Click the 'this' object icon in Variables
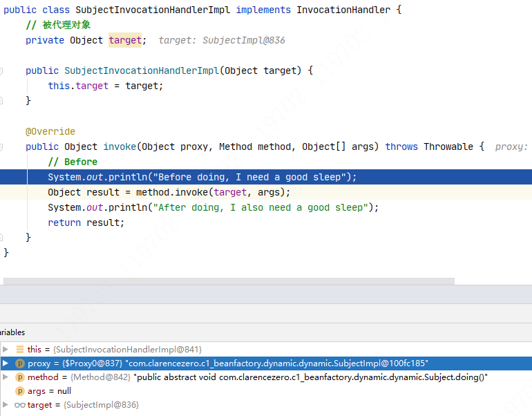The height and width of the screenshot is (416, 532). pos(20,349)
